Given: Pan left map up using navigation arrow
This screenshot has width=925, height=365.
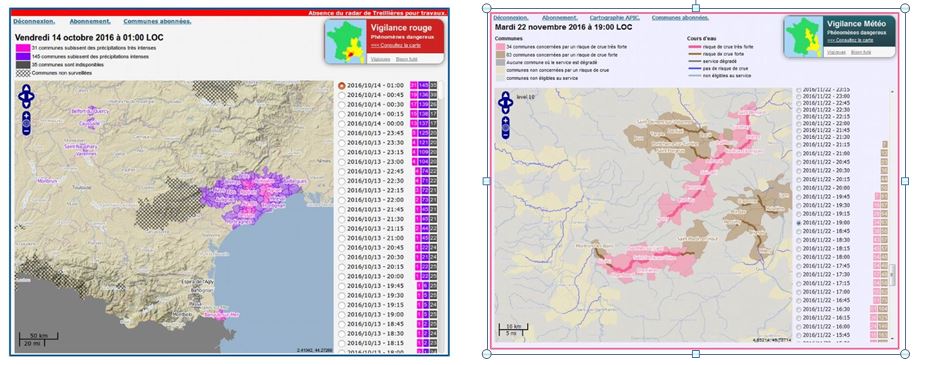Looking at the screenshot, I should click(x=27, y=88).
